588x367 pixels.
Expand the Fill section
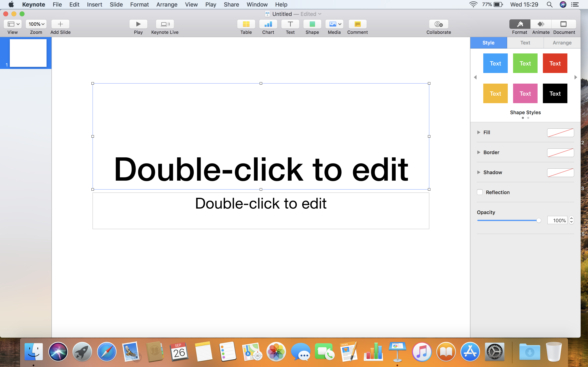coord(479,132)
